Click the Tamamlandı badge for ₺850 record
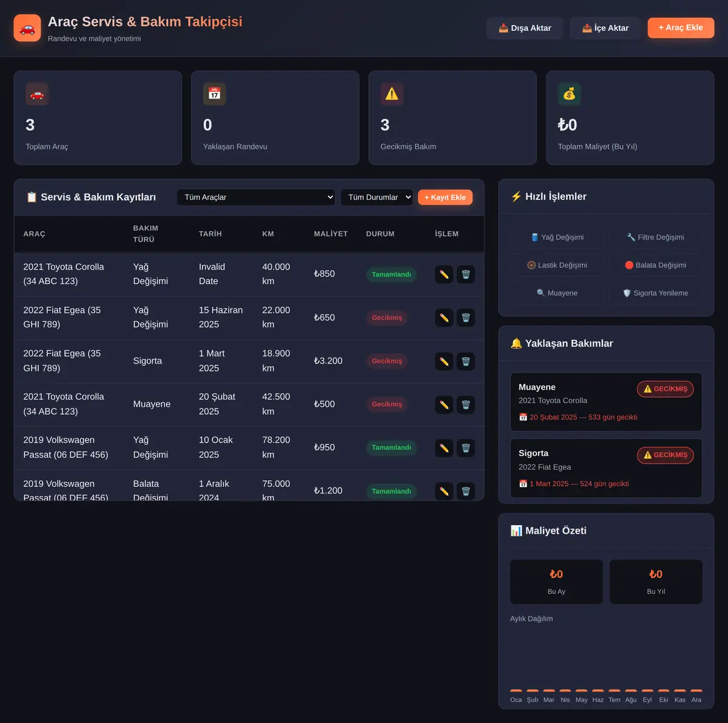 [391, 274]
